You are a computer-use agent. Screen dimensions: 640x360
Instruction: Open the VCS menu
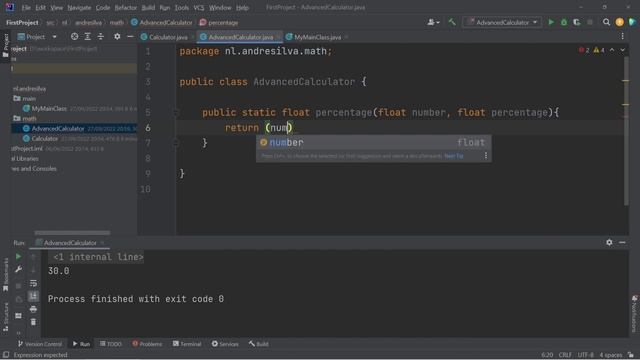point(199,7)
